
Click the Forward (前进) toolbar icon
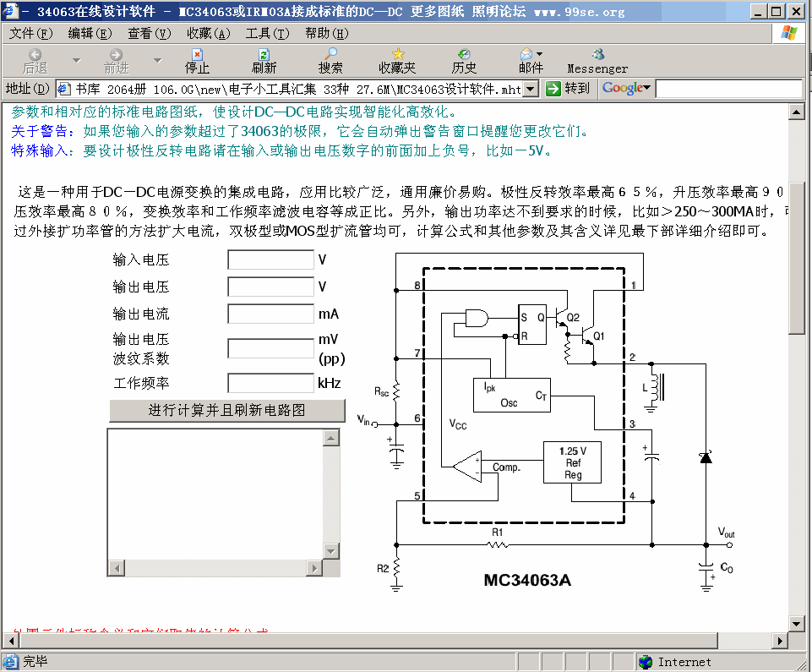(116, 54)
